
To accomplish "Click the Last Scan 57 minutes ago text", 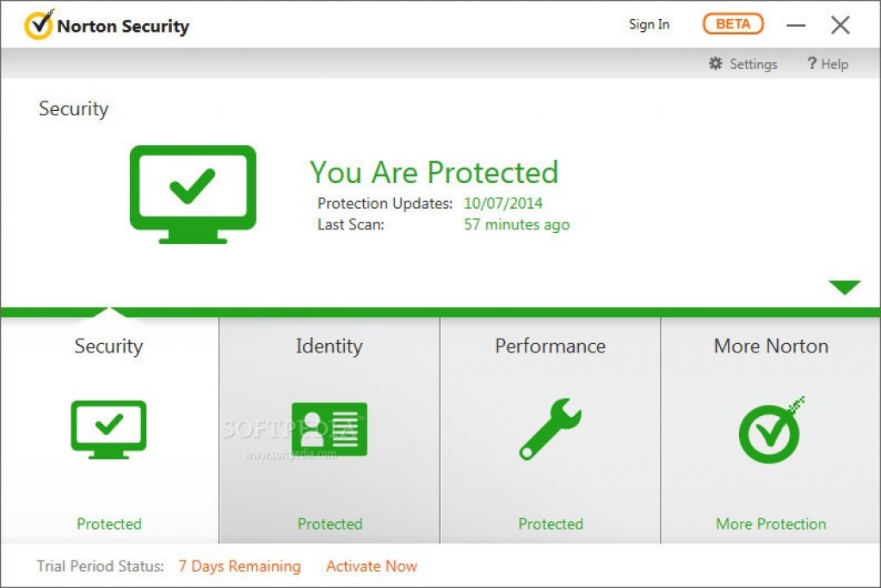I will click(516, 224).
